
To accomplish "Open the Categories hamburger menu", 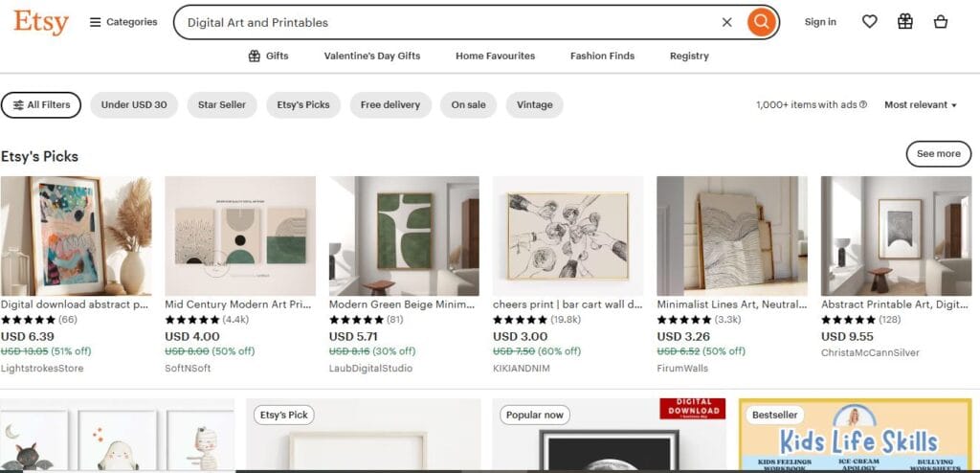I will coord(123,22).
